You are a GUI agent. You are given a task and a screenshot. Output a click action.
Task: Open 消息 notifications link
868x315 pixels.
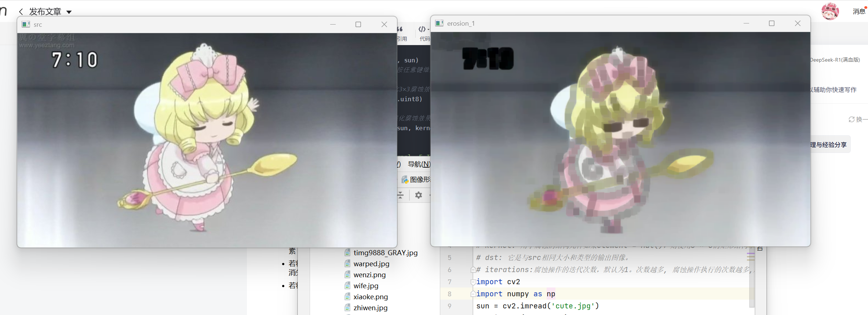(859, 11)
